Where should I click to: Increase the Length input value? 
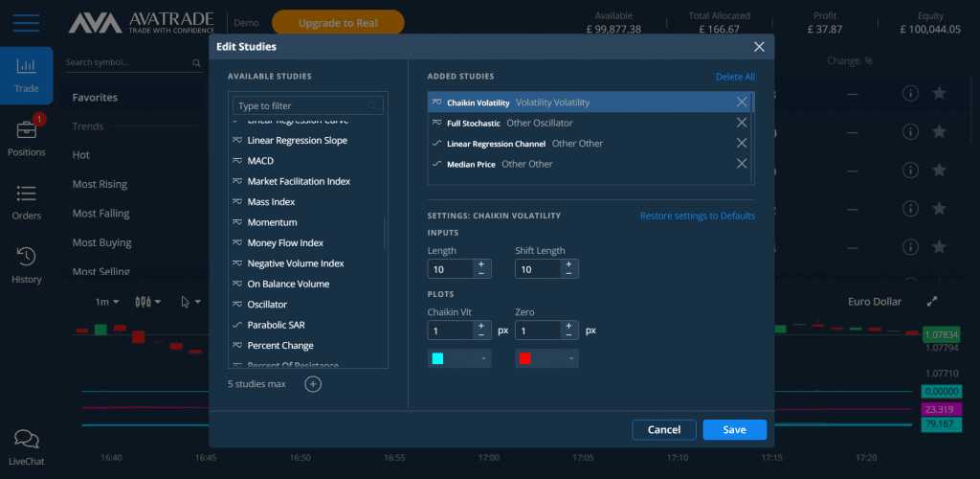[x=481, y=264]
